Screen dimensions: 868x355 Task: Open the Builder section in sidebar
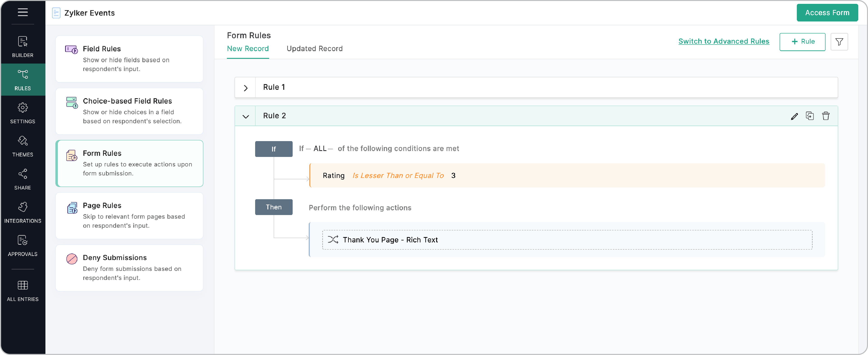(x=23, y=46)
